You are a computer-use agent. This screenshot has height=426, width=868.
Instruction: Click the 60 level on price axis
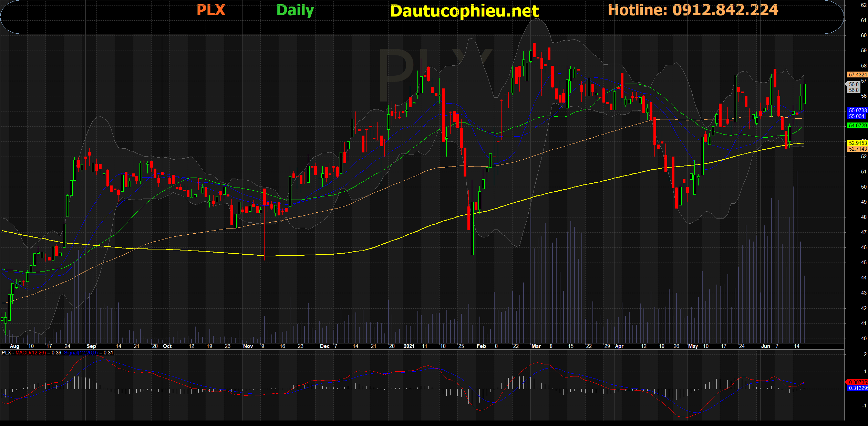864,35
